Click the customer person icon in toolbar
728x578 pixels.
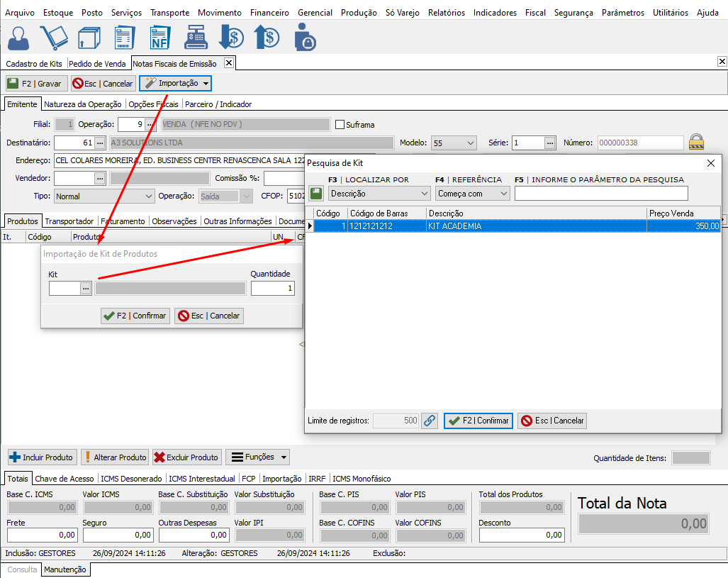[x=19, y=37]
